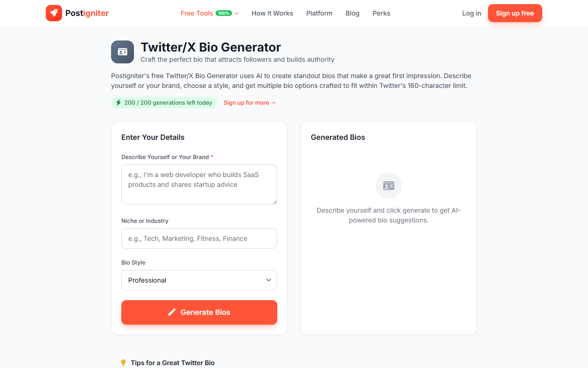
Task: Click the Postigniter rocket logo icon
Action: (54, 13)
